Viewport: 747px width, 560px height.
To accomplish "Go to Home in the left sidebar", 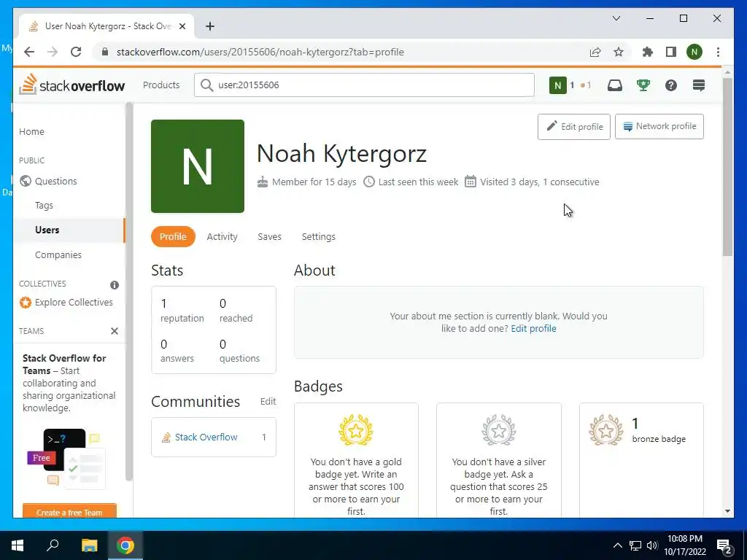I will (x=32, y=131).
